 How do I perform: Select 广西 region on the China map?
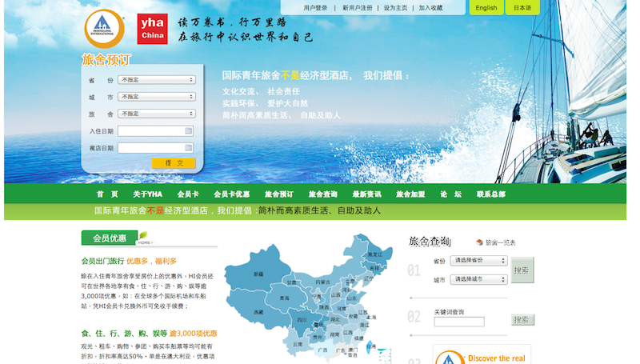[x=322, y=350]
